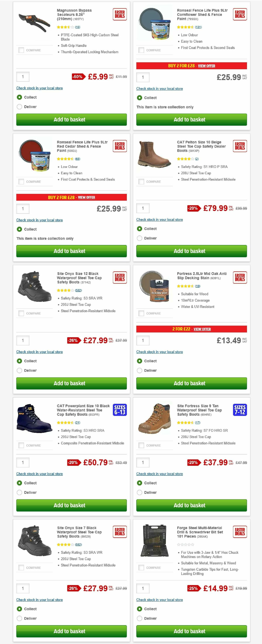Click the Easter Deals badge on Ronseal Cornflower paint

pos(240,14)
